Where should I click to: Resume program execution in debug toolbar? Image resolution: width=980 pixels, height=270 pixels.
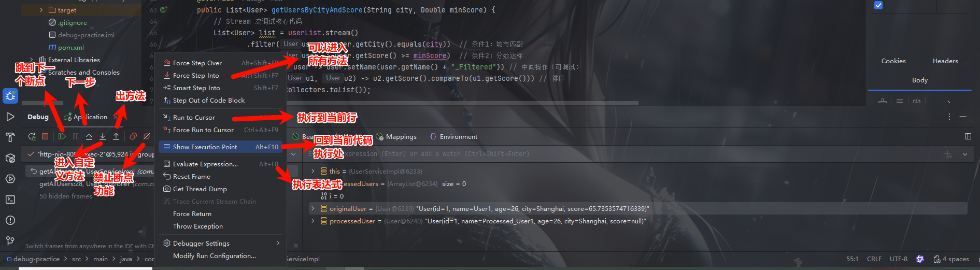(x=62, y=136)
